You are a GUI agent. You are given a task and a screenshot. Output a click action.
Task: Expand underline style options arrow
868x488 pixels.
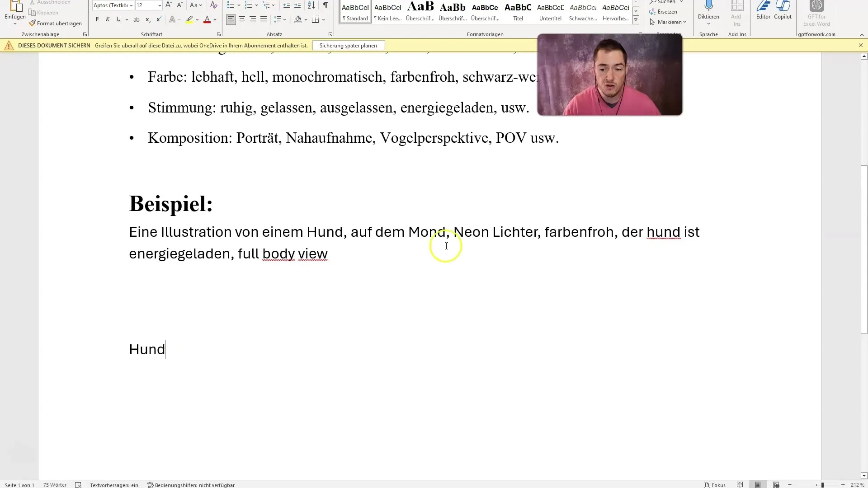tap(127, 19)
